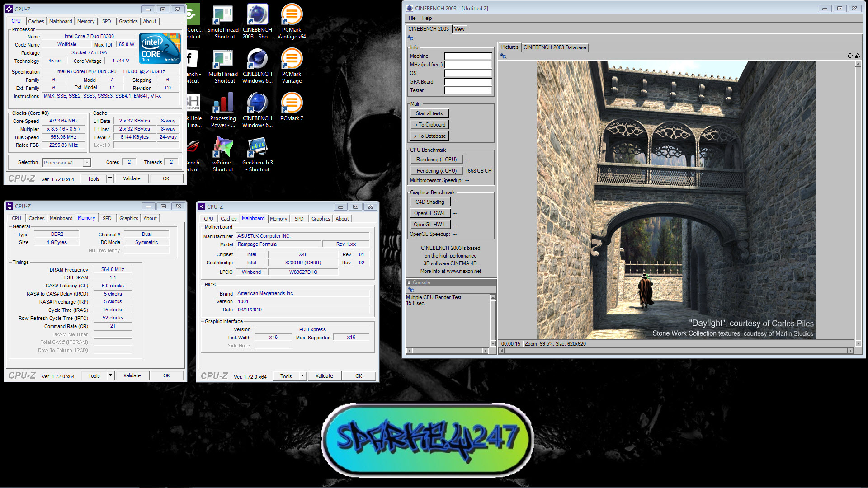Click the Console collapse square icon
This screenshot has width=868, height=488.
pos(409,282)
